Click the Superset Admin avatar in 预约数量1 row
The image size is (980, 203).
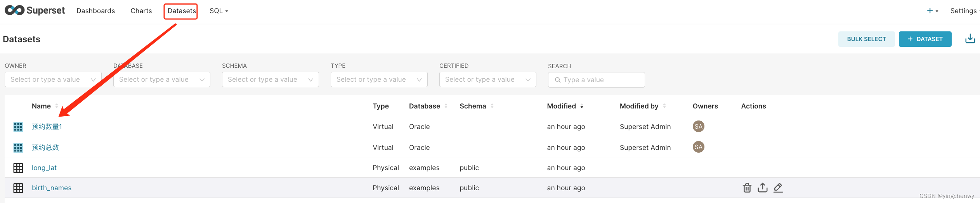698,126
